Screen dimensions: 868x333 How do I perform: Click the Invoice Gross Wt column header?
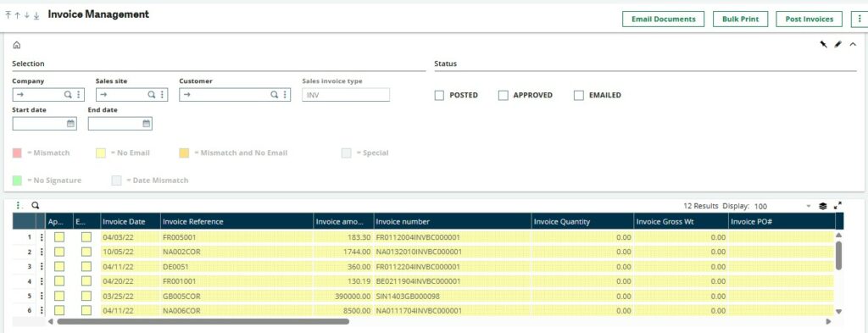coord(682,221)
